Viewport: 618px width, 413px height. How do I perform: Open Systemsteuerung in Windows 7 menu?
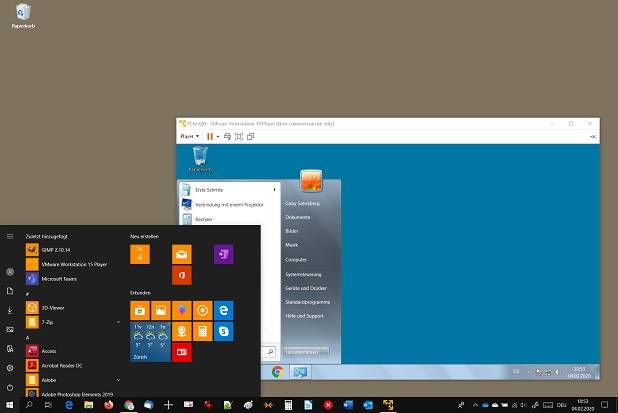(x=303, y=274)
